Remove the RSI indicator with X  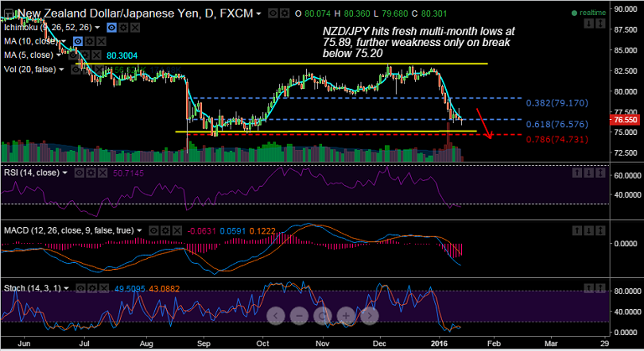102,173
